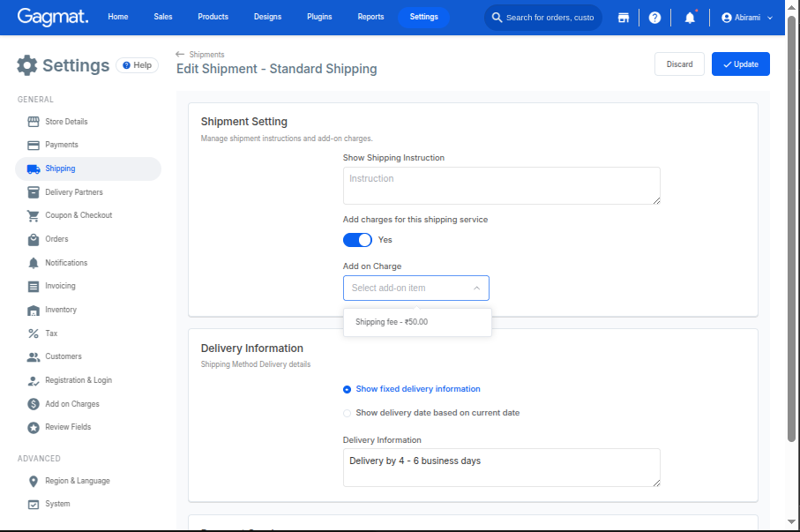Screen dimensions: 800x532
Task: Open the help question mark icon
Action: coord(654,18)
